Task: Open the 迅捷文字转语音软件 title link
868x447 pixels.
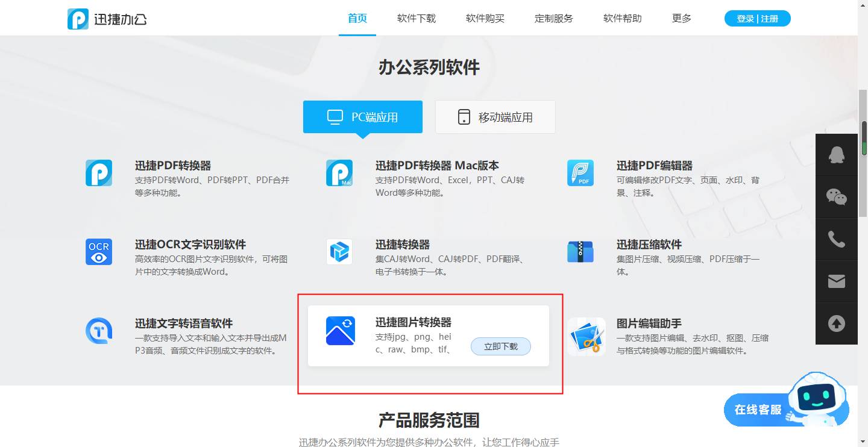Action: [x=184, y=324]
